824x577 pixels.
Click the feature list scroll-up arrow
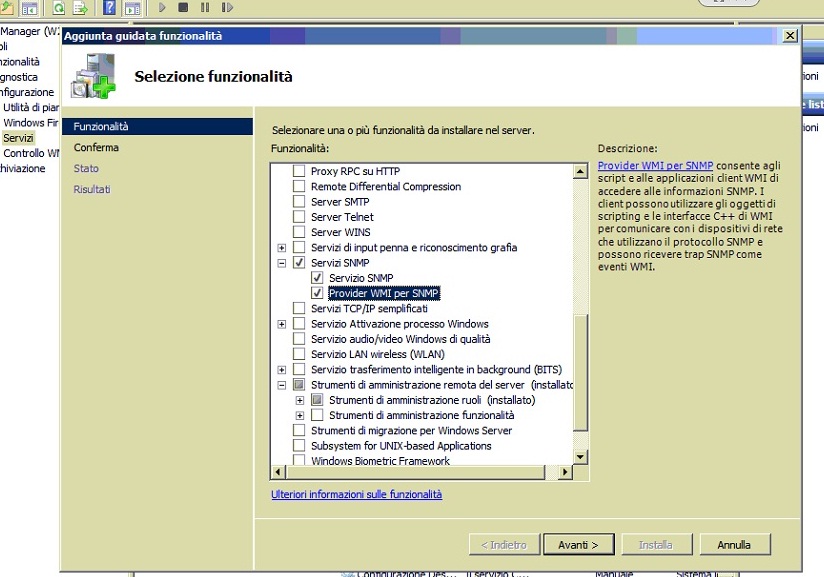580,171
